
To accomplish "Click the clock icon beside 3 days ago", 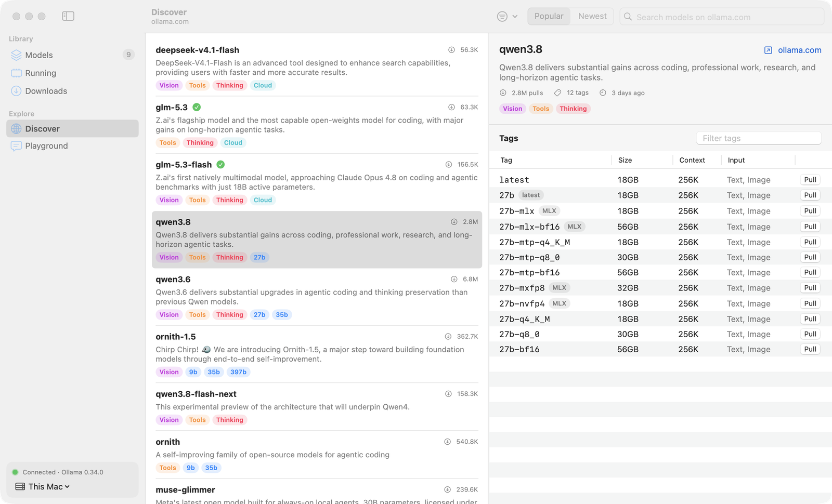I will click(x=603, y=93).
